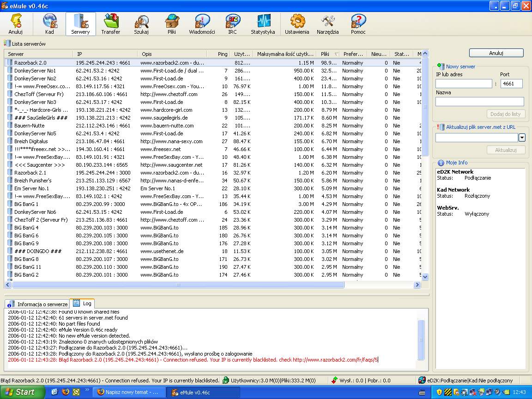The height and width of the screenshot is (399, 532).
Task: Switch to the Log tab
Action: click(83, 304)
